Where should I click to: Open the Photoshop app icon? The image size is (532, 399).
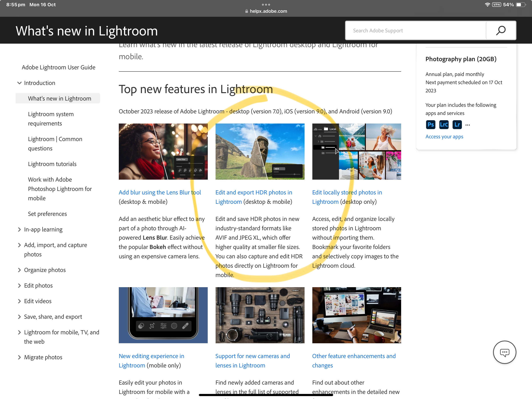[x=431, y=125]
